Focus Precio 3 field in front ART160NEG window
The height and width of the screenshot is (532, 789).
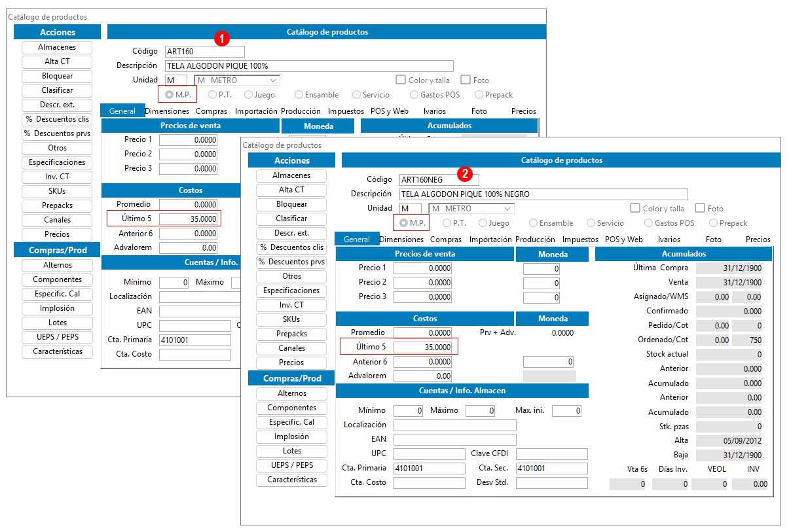click(x=422, y=297)
